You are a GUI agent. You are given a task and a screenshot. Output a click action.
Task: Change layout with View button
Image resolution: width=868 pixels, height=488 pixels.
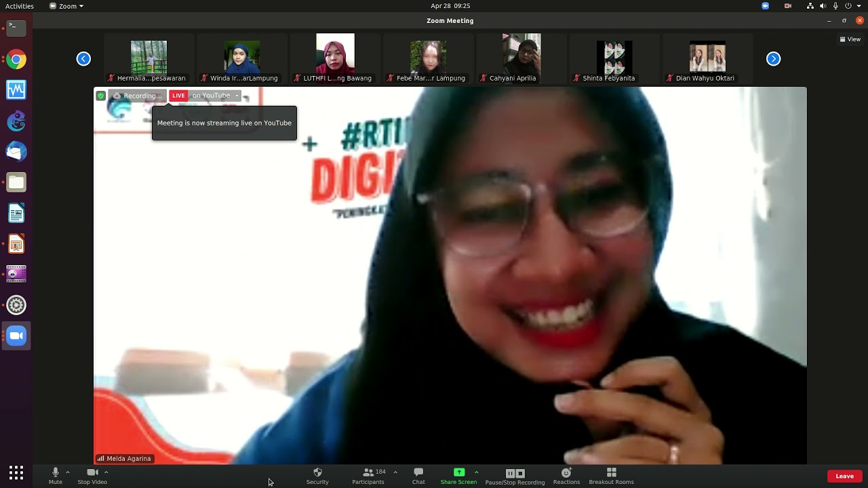[x=850, y=39]
